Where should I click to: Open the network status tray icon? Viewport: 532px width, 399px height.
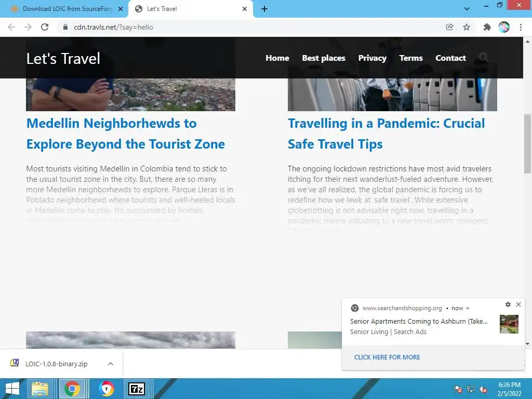pyautogui.click(x=471, y=389)
